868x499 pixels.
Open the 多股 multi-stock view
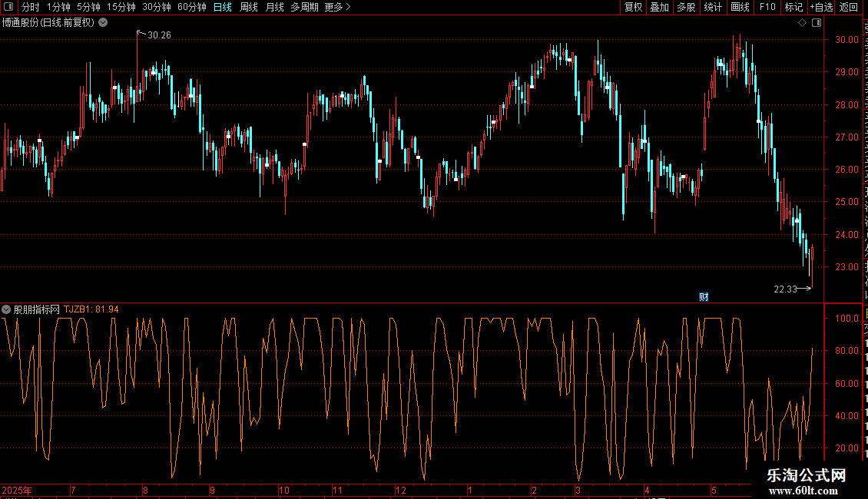[x=686, y=7]
